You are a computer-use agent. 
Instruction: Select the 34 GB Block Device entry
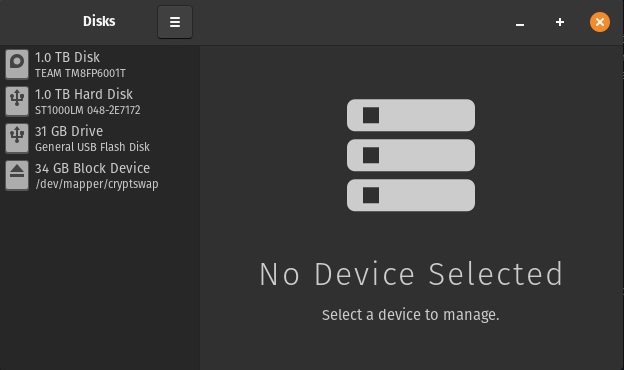tap(99, 175)
